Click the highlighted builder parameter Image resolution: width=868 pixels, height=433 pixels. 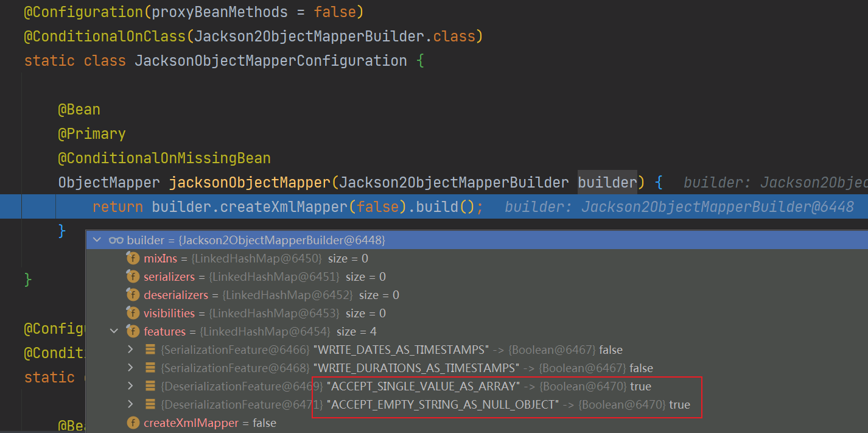pyautogui.click(x=607, y=183)
